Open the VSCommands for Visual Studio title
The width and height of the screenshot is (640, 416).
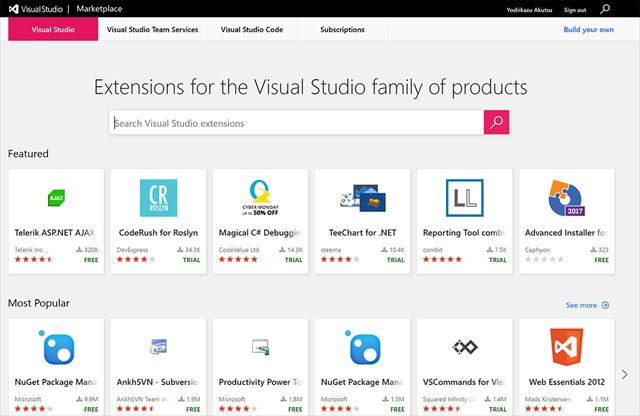[464, 382]
